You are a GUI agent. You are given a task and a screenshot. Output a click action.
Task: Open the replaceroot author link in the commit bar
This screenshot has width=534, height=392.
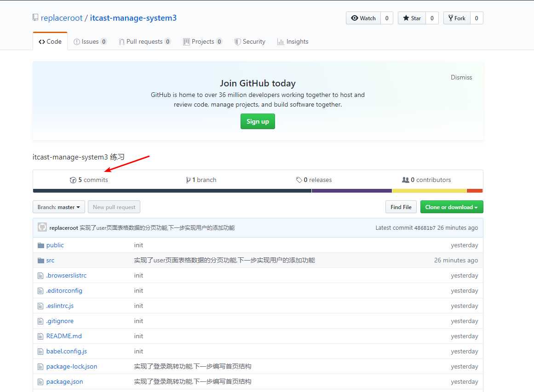[x=63, y=227]
